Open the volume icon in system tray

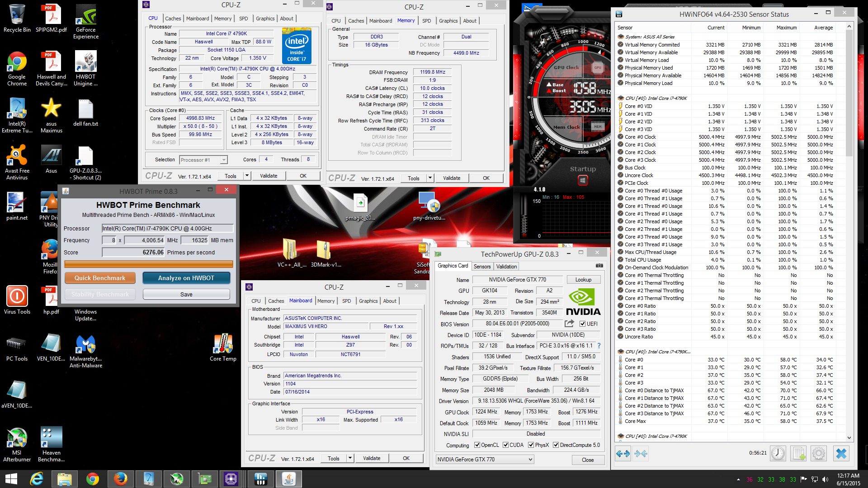point(825,479)
